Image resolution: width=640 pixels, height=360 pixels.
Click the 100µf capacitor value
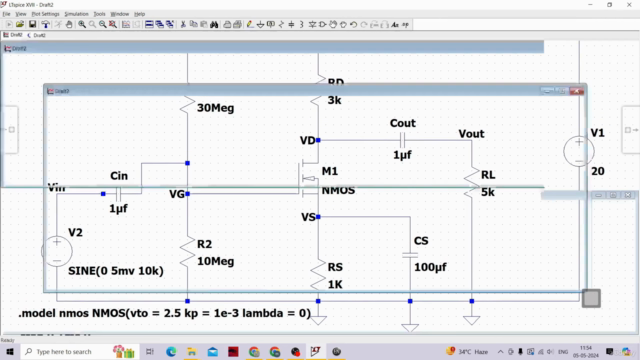coord(430,267)
